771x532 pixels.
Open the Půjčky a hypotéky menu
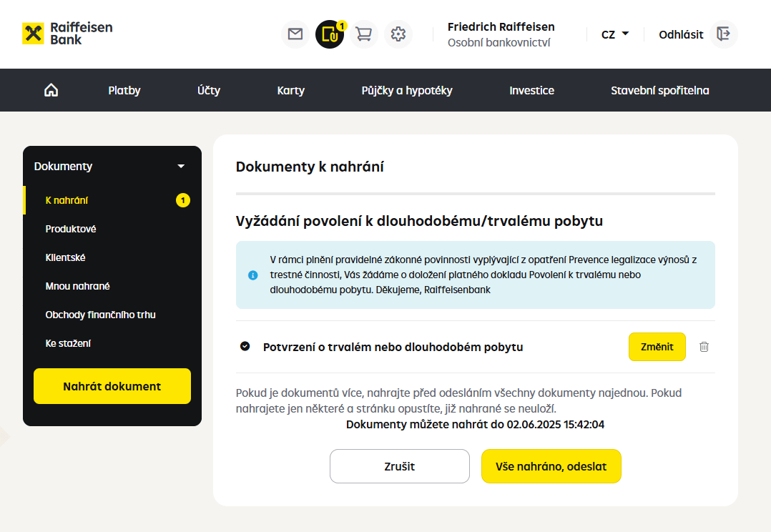[407, 91]
